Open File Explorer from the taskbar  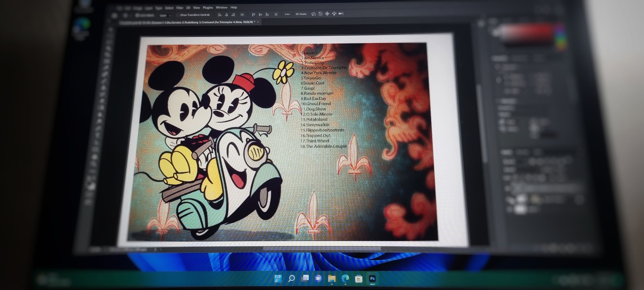332,279
